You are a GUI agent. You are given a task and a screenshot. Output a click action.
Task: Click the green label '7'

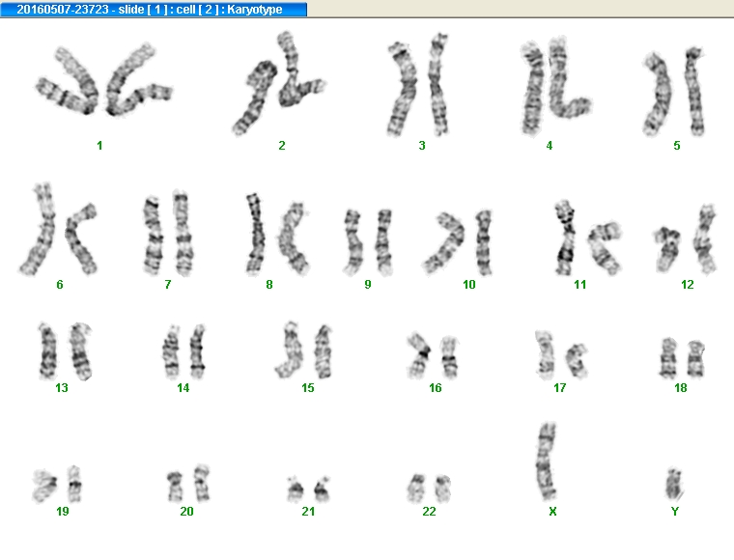point(168,285)
